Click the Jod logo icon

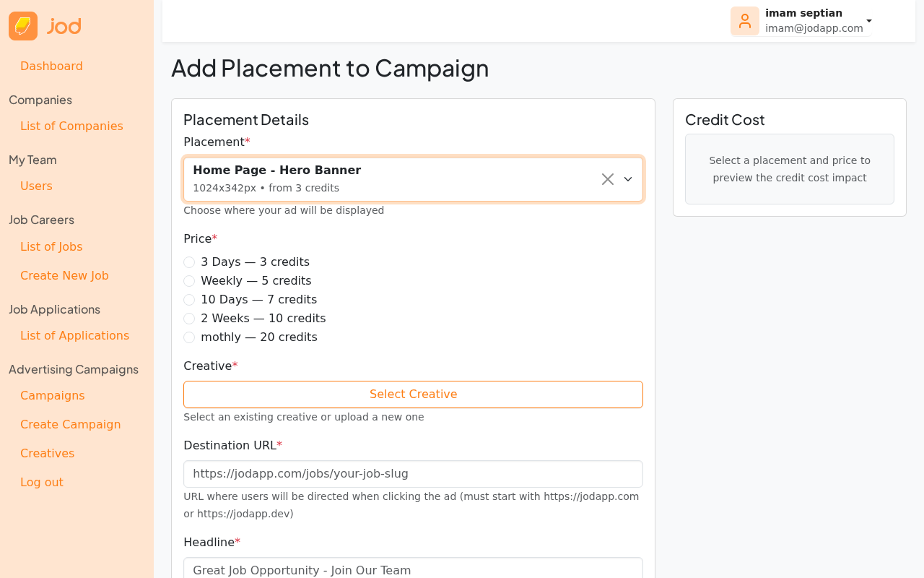click(23, 26)
